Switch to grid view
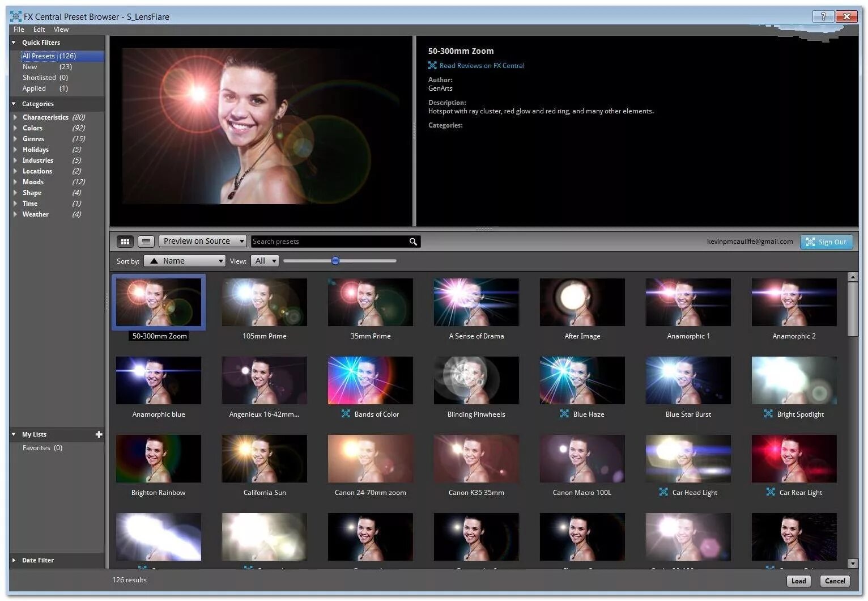The height and width of the screenshot is (601, 868). (125, 241)
